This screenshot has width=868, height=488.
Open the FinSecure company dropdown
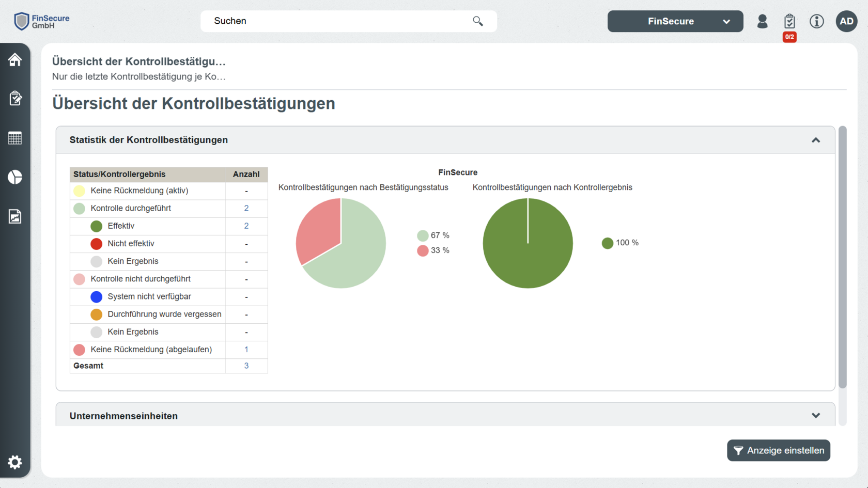tap(675, 21)
